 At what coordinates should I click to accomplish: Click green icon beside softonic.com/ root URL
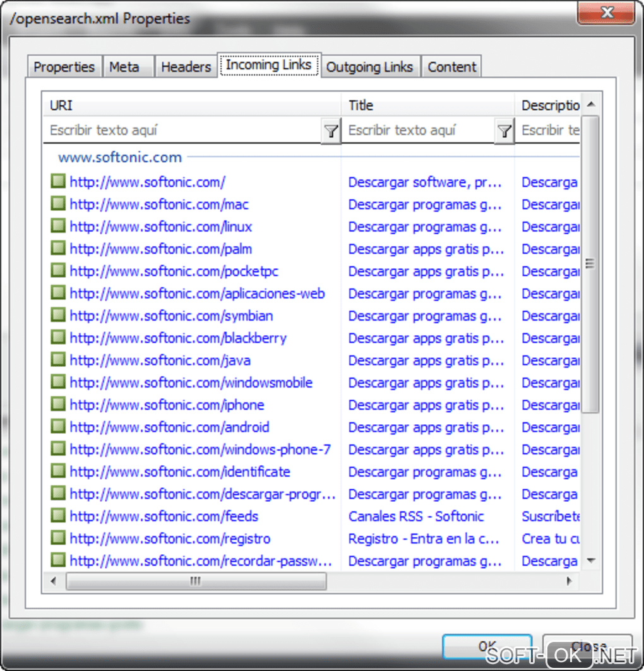pyautogui.click(x=57, y=181)
